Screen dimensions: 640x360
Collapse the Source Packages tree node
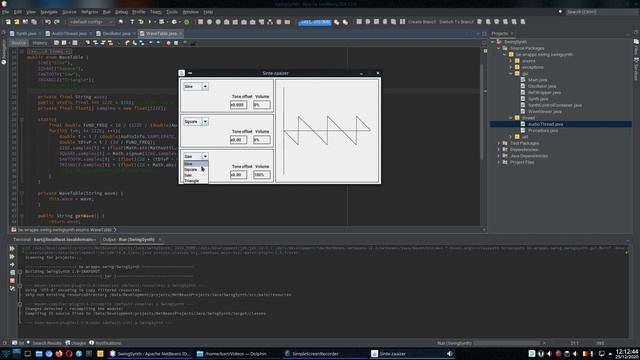(499, 48)
